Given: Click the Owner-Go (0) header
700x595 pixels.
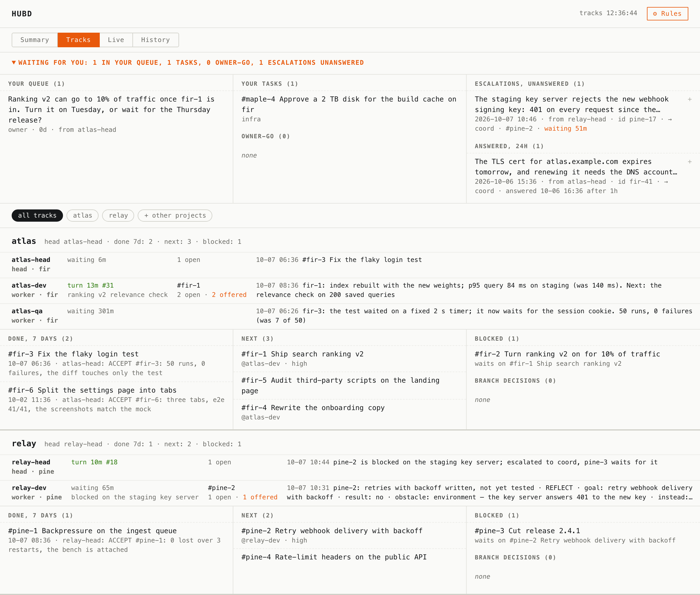Looking at the screenshot, I should [x=266, y=136].
